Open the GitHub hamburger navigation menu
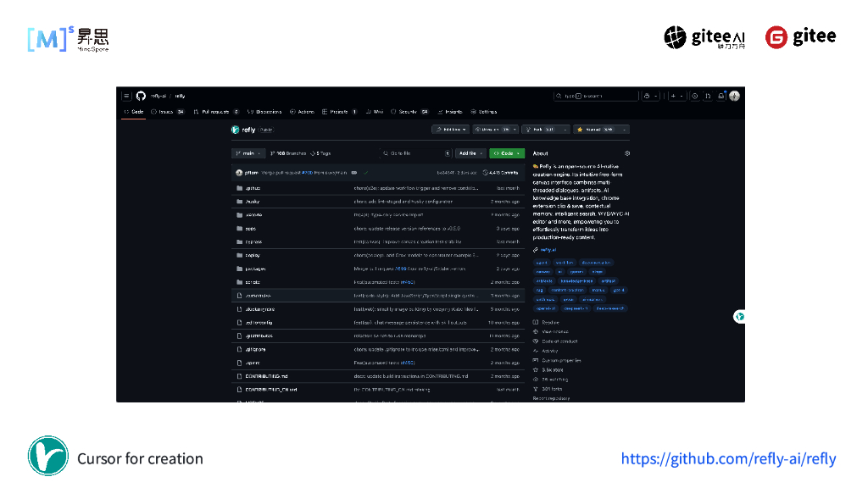Image resolution: width=868 pixels, height=488 pixels. click(x=126, y=96)
